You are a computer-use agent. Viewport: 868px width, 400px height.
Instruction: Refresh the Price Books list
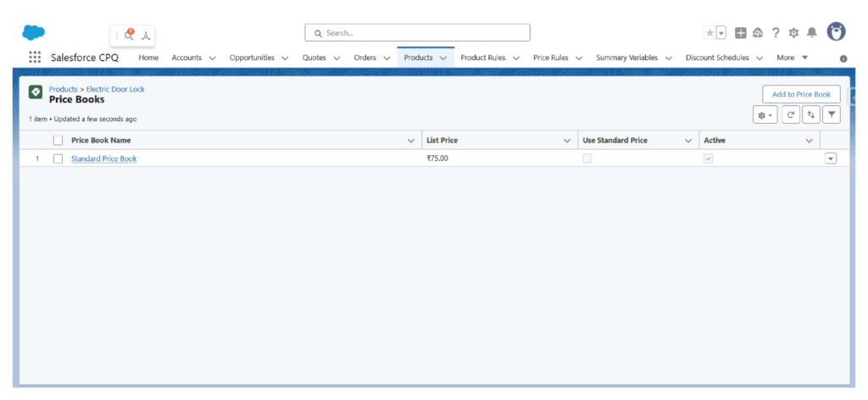[x=791, y=115]
